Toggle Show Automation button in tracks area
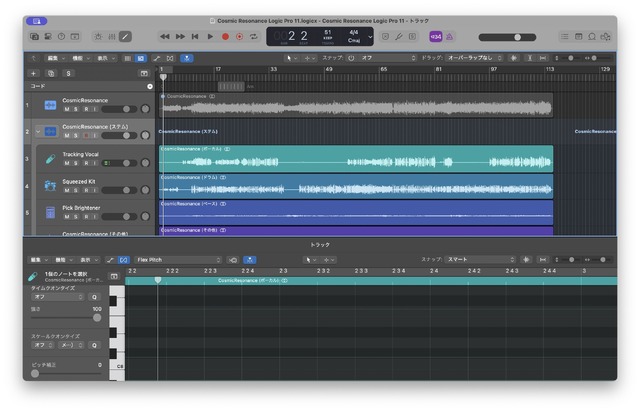 point(157,58)
